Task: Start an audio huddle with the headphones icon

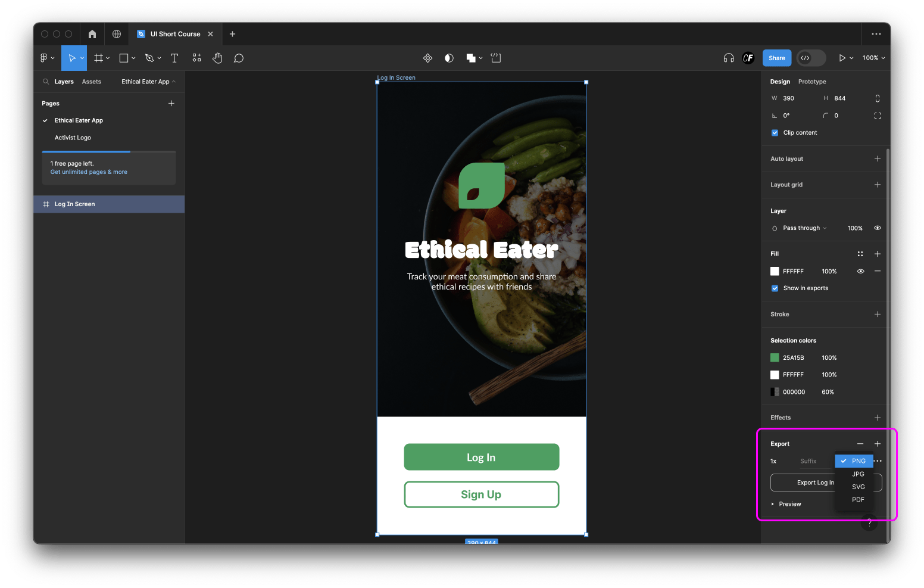Action: 728,58
